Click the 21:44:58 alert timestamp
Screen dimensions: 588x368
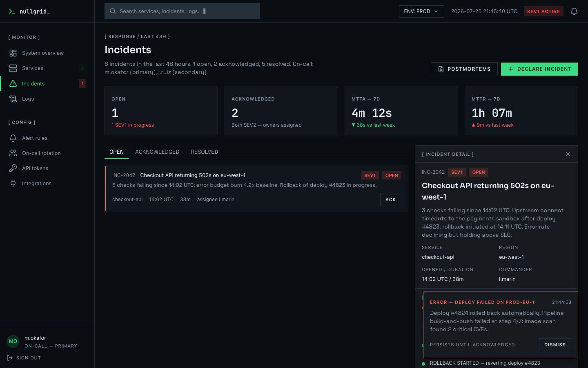(561, 302)
